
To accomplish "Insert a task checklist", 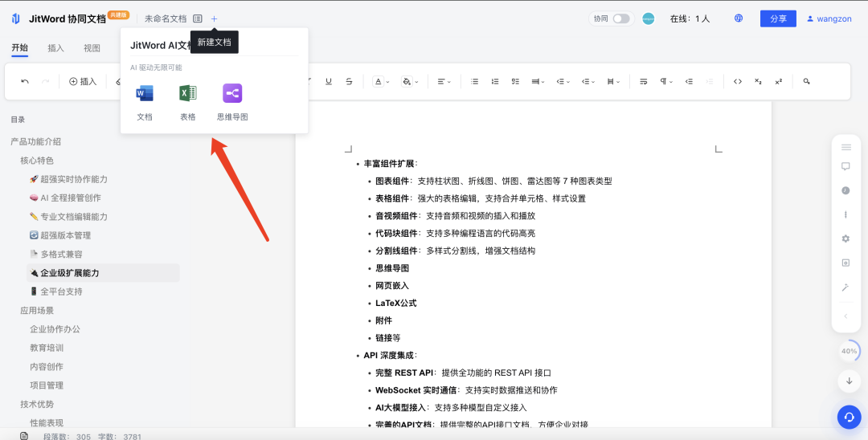I will point(515,81).
